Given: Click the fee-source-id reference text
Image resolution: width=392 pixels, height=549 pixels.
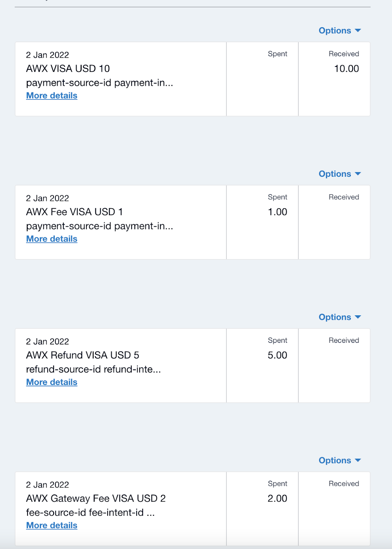Looking at the screenshot, I should (91, 513).
